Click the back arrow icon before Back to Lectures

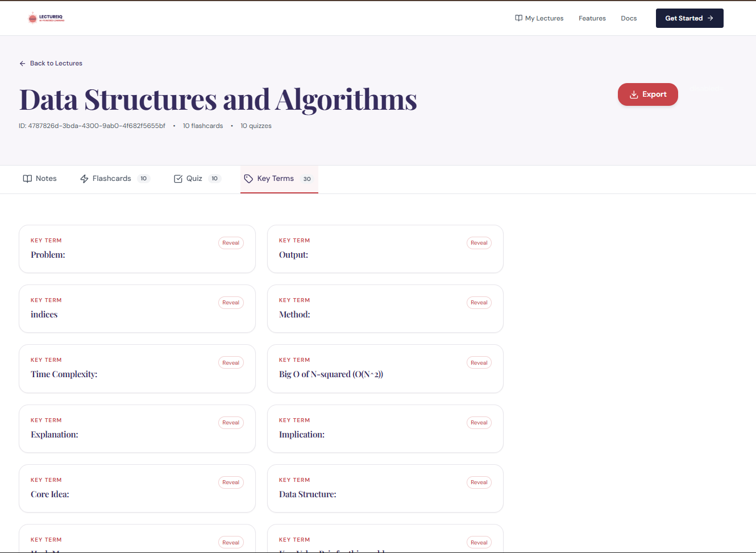tap(23, 63)
